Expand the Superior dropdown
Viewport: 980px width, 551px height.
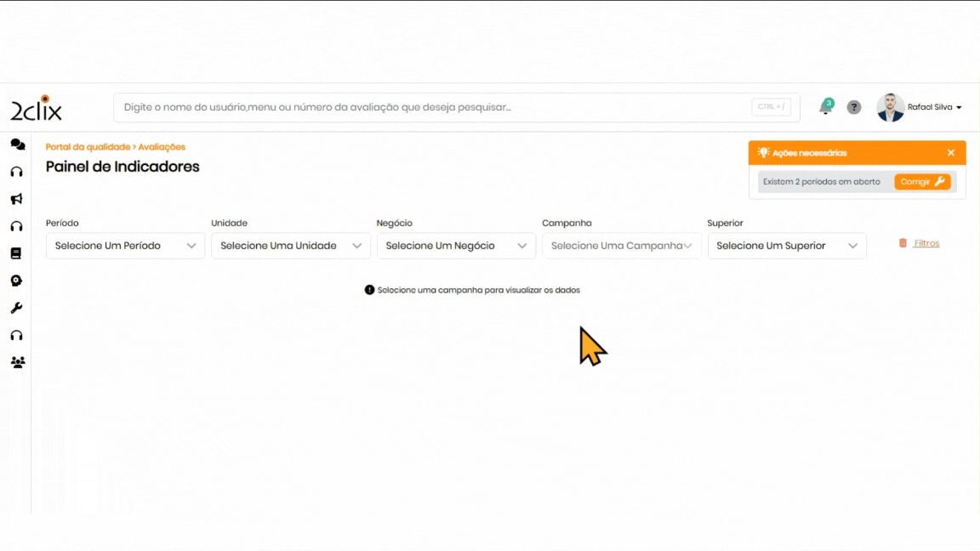tap(786, 246)
